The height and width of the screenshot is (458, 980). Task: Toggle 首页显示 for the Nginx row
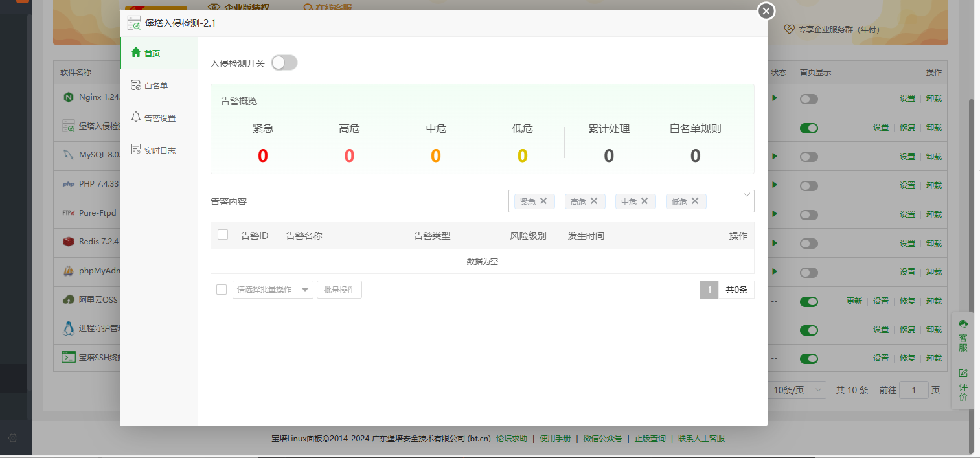[809, 99]
